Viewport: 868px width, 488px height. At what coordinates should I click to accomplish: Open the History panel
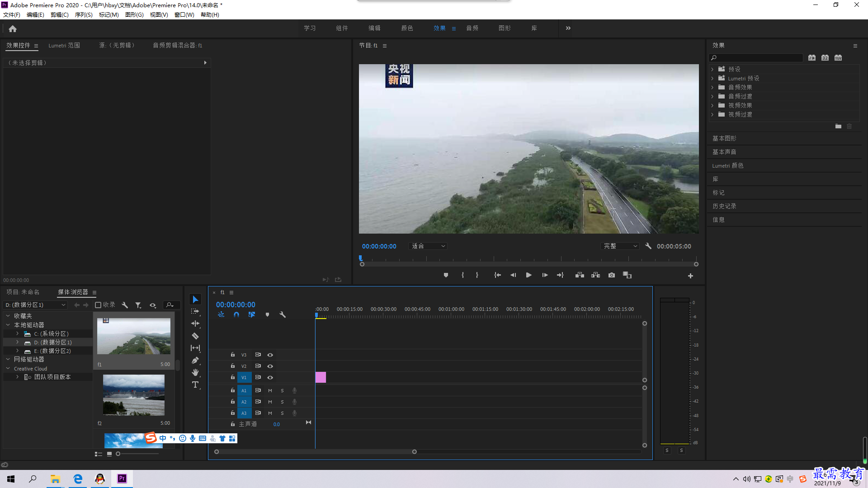724,206
